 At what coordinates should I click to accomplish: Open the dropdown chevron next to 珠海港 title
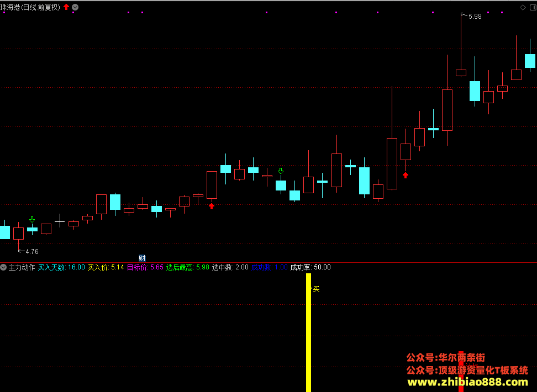[x=75, y=7]
